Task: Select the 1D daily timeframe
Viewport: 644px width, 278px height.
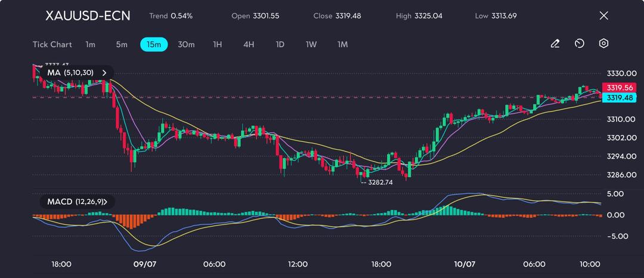Action: 280,44
